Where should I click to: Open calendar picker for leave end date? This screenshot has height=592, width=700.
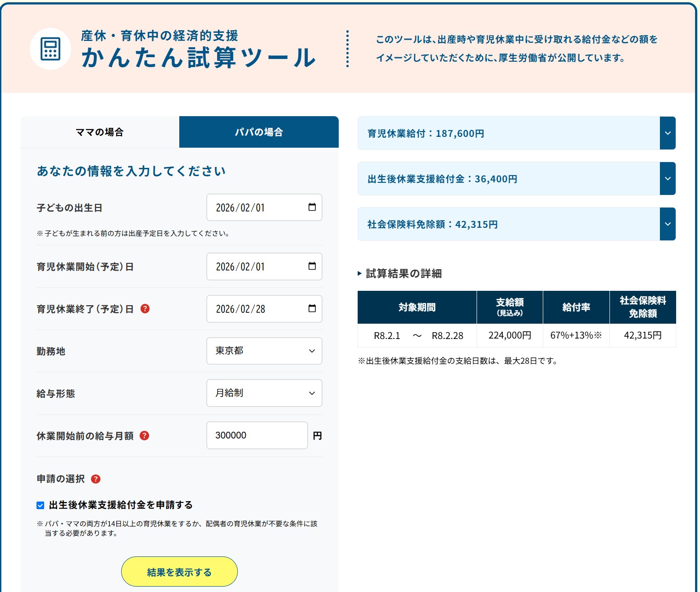tap(312, 308)
